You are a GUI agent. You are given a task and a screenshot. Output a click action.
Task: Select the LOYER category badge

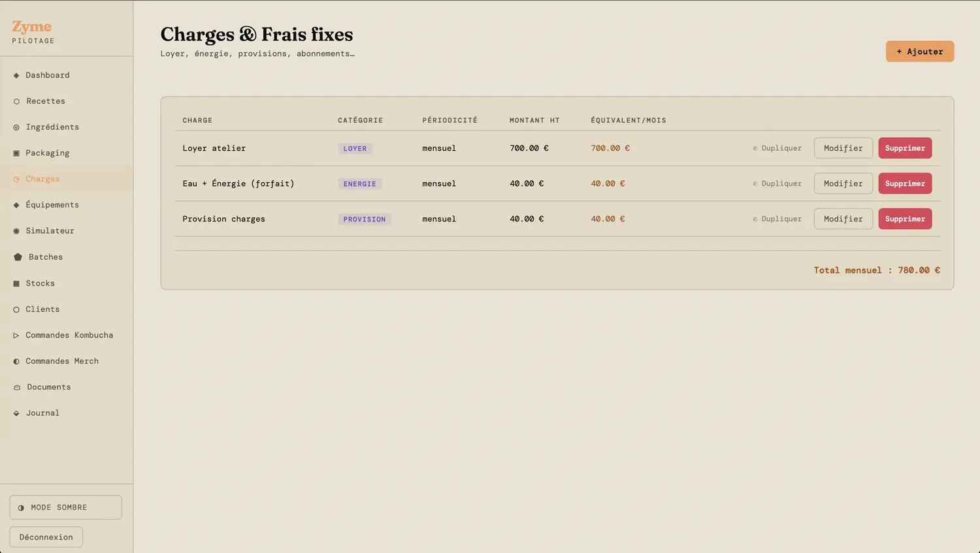pos(355,149)
